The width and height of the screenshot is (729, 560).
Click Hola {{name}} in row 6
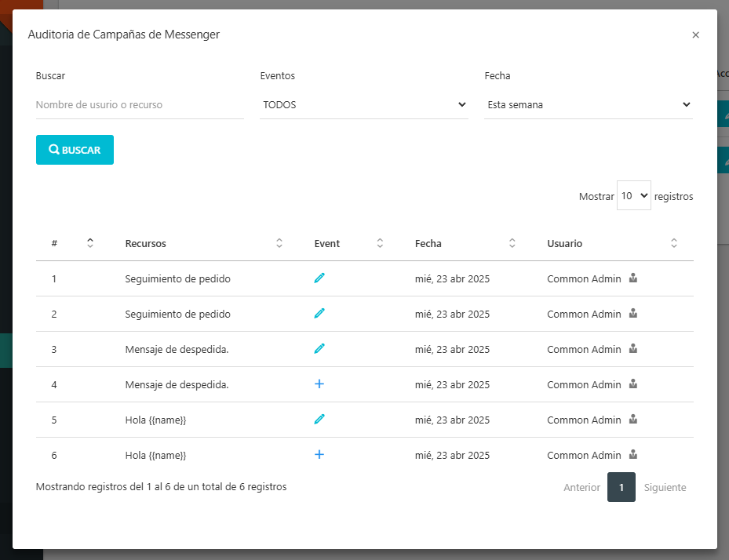[x=155, y=456]
